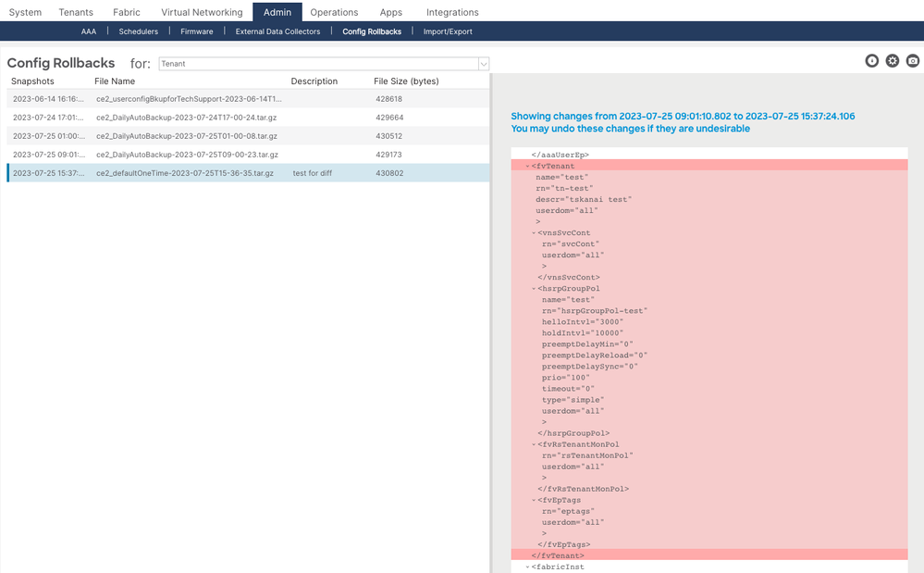The height and width of the screenshot is (573, 924).
Task: Open the Apps tab
Action: pyautogui.click(x=390, y=12)
